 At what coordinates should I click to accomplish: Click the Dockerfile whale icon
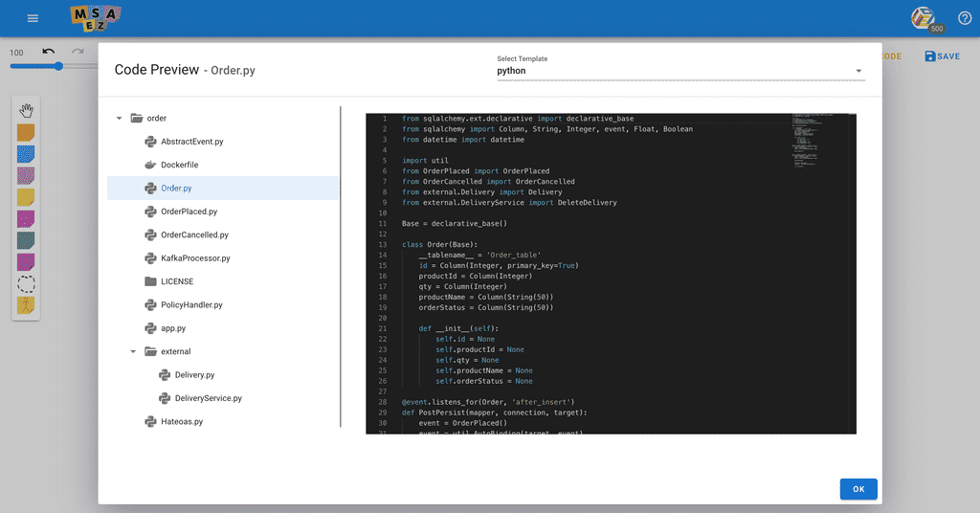150,165
